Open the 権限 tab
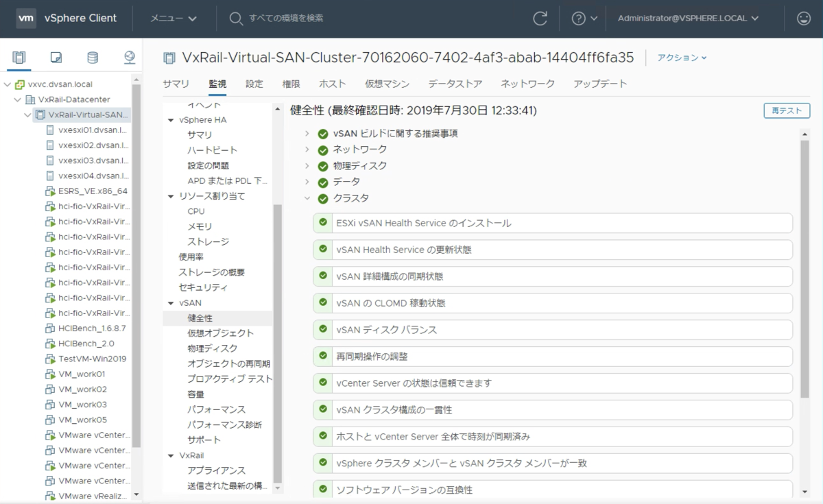Viewport: 823px width, 504px height. coord(291,84)
